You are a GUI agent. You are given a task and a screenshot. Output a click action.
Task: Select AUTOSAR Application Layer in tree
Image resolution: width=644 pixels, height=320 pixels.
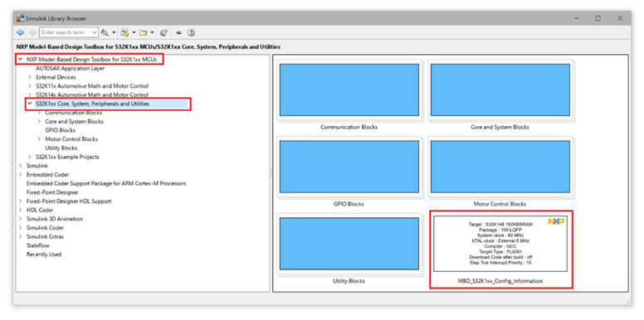pyautogui.click(x=71, y=69)
